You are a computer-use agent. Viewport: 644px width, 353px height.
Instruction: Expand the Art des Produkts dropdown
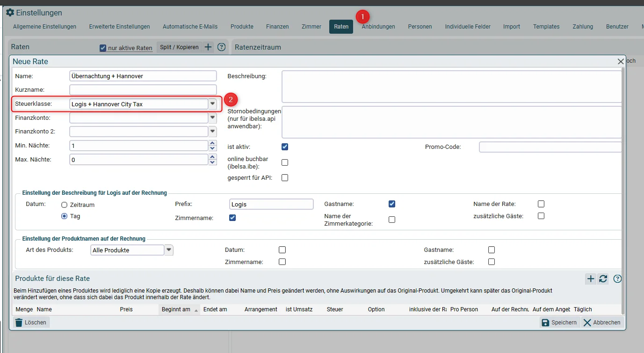point(169,250)
